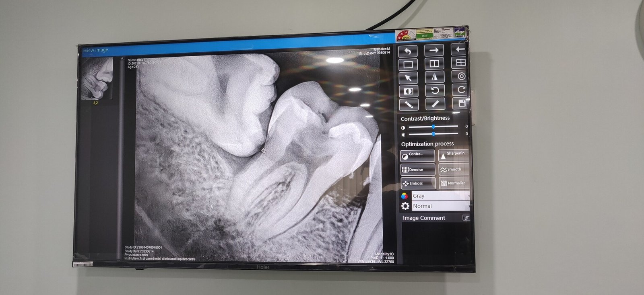Click the gear settings icon beside Normal

coord(405,206)
